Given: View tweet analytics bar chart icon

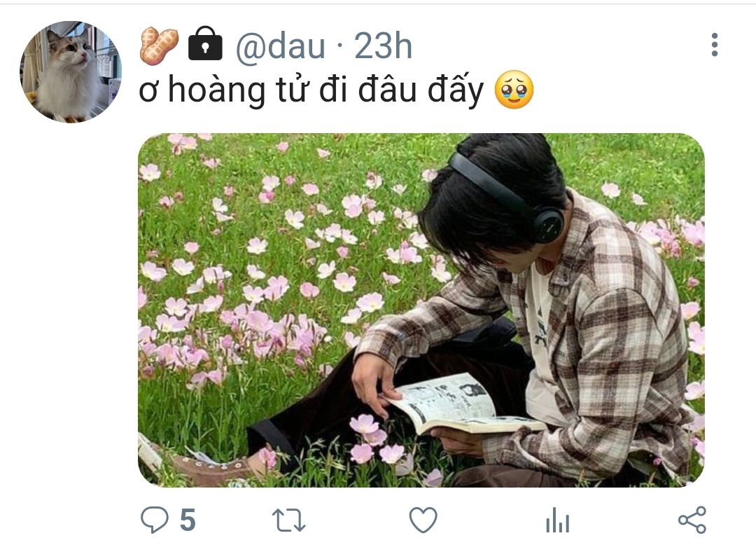Looking at the screenshot, I should point(558,520).
